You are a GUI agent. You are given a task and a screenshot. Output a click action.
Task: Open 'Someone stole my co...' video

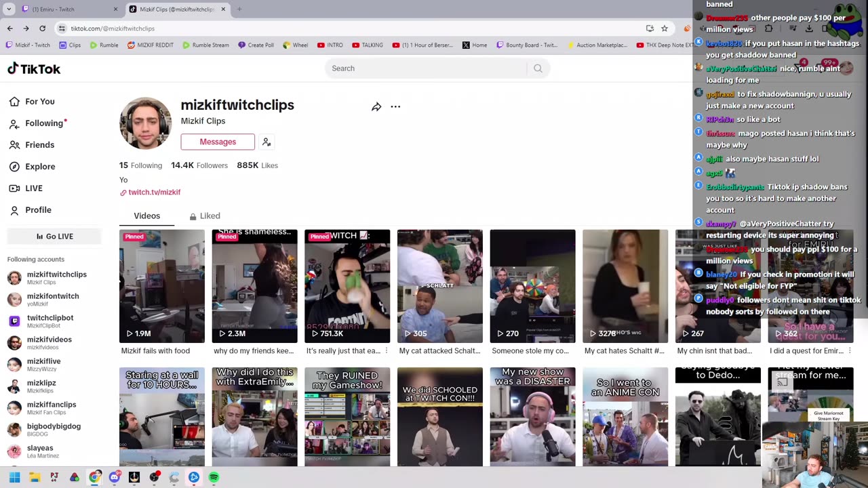(532, 286)
